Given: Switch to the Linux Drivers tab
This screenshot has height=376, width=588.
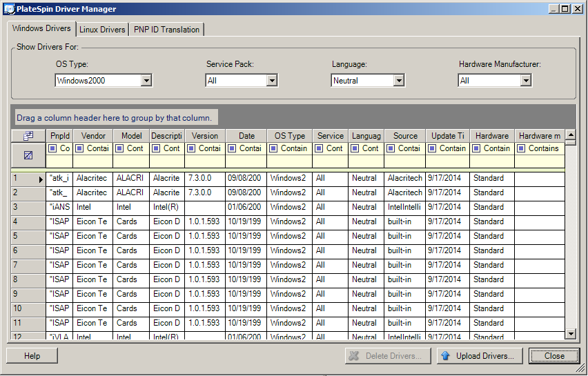Looking at the screenshot, I should (x=102, y=30).
